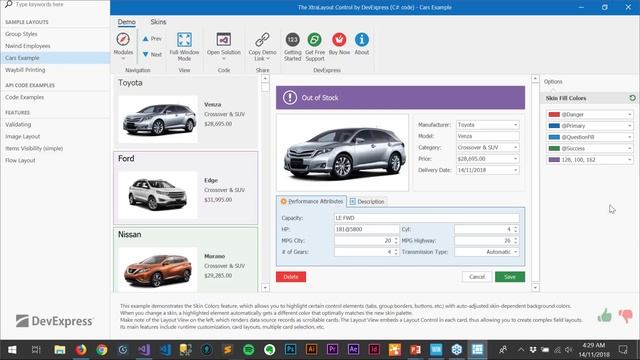Open Nwind Employees sample
The width and height of the screenshot is (640, 360).
point(28,46)
